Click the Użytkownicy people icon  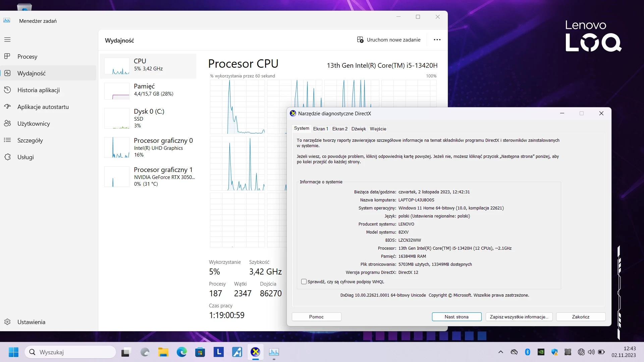pos(7,123)
